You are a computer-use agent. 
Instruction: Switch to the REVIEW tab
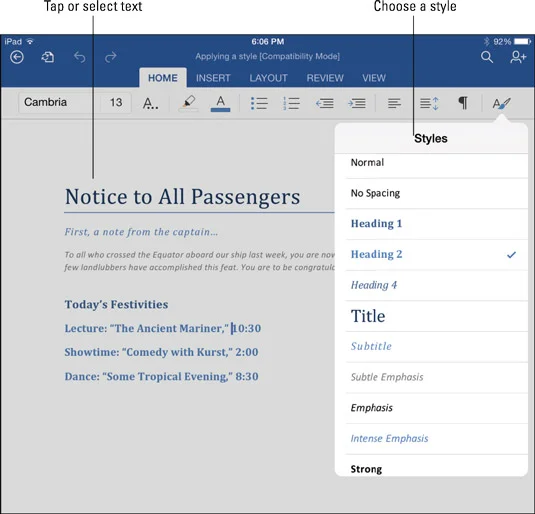pyautogui.click(x=325, y=78)
